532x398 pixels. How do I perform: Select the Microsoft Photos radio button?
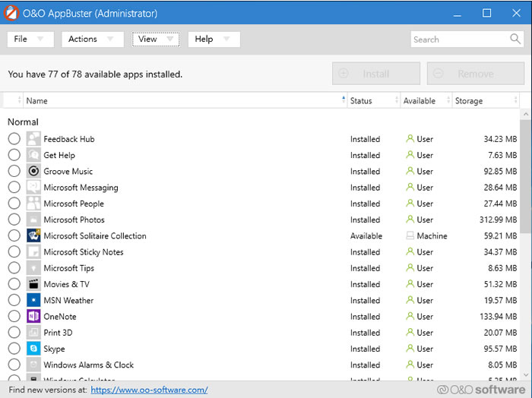14,220
